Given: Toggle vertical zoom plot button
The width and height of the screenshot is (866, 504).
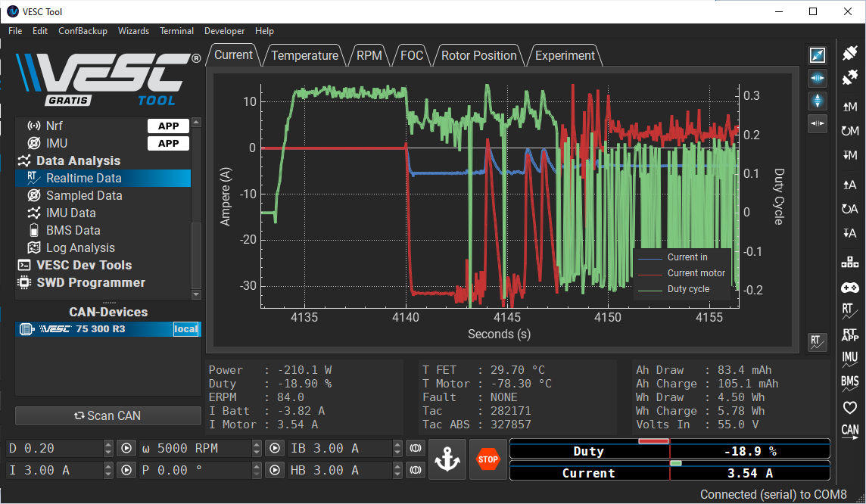Looking at the screenshot, I should [x=818, y=101].
